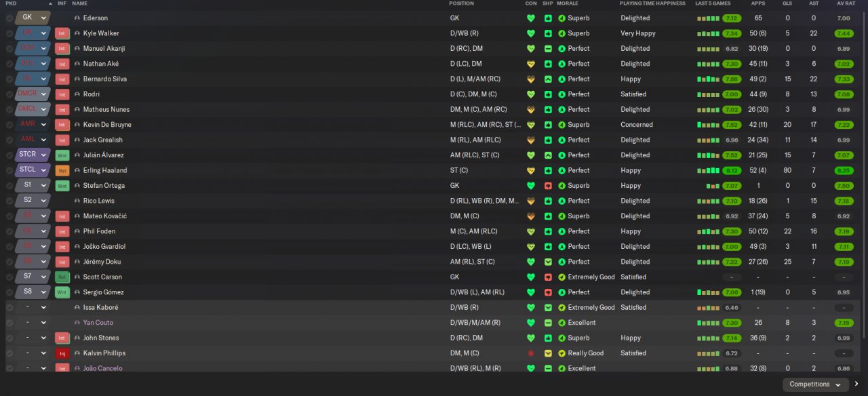Click Manuel Akanji's match sharpness icon
The width and height of the screenshot is (868, 396).
click(x=548, y=48)
